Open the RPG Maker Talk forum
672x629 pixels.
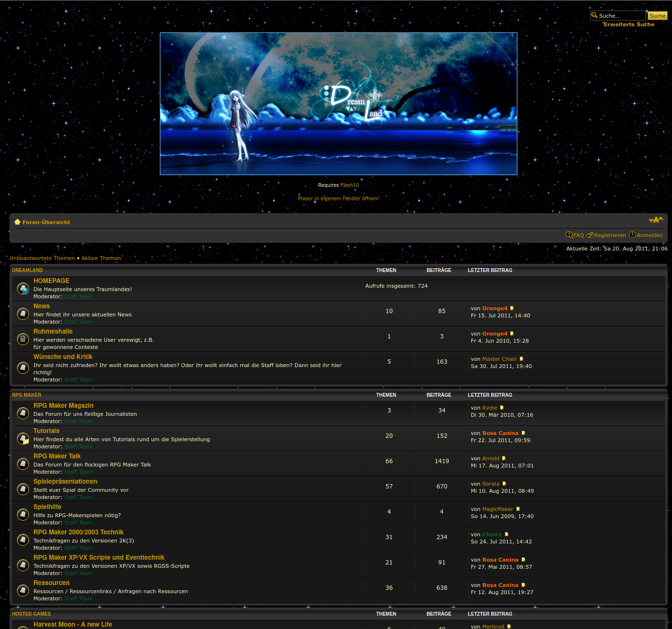[x=57, y=456]
